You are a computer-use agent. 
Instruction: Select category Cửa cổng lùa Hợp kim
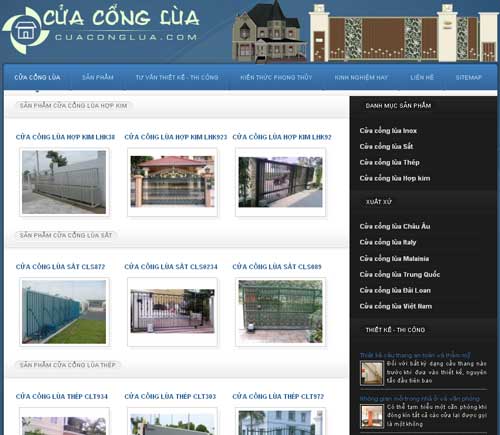pos(395,178)
